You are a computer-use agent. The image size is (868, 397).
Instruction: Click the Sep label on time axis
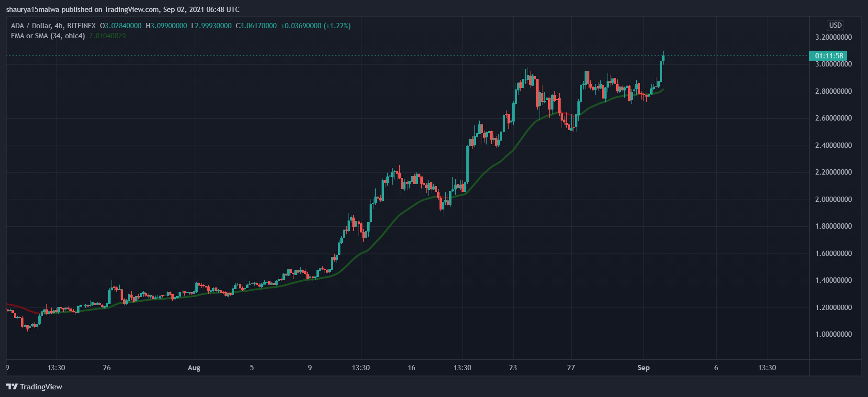(x=643, y=368)
